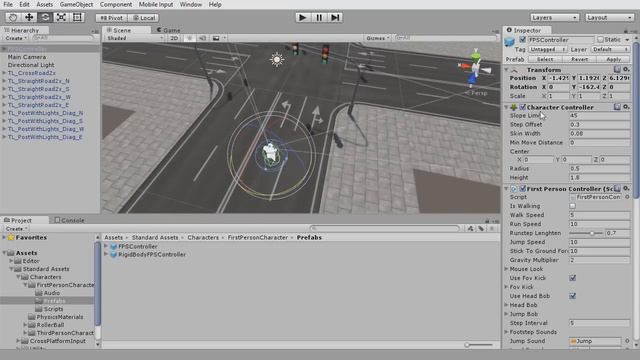This screenshot has height=360, width=640.
Task: Open Hierarchy Create menu
Action: (16, 38)
